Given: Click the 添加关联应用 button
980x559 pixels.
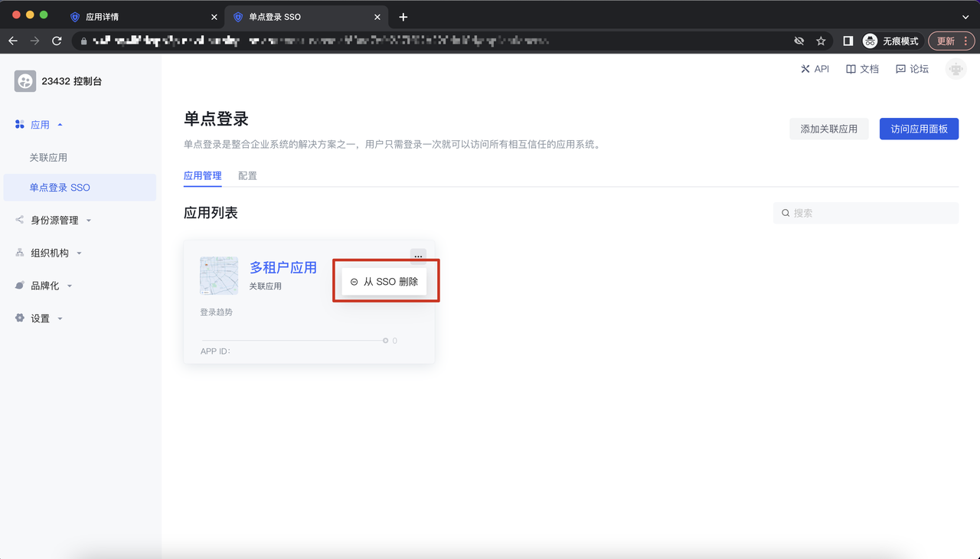Looking at the screenshot, I should [828, 129].
